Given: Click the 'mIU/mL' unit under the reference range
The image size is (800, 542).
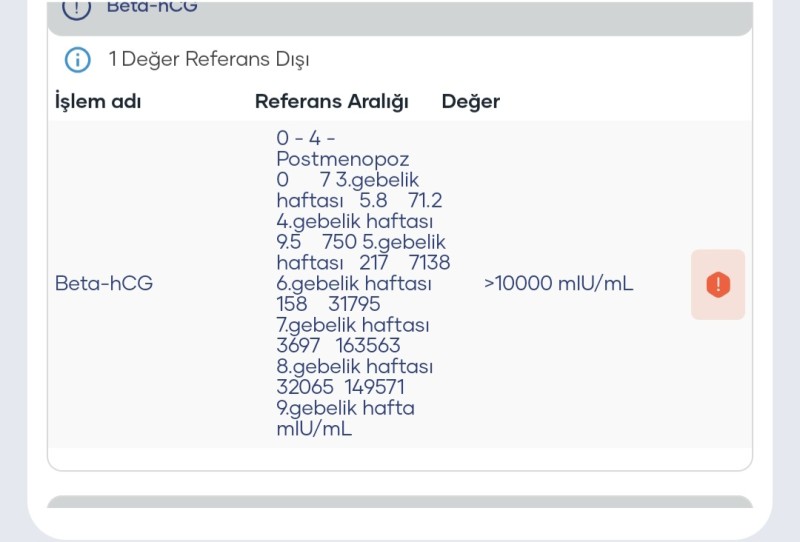Looking at the screenshot, I should tap(314, 429).
